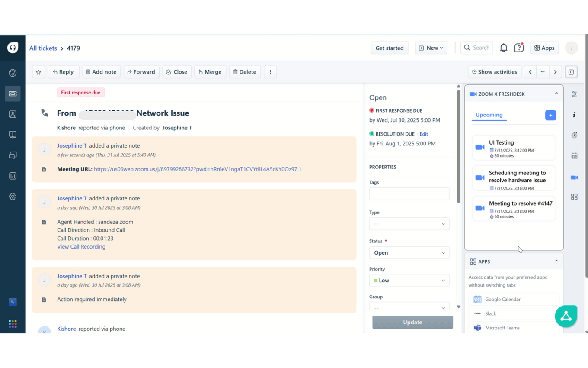Screen dimensions: 588x368
Task: Collapse the Zoom X Freshdesk panel
Action: tap(556, 94)
